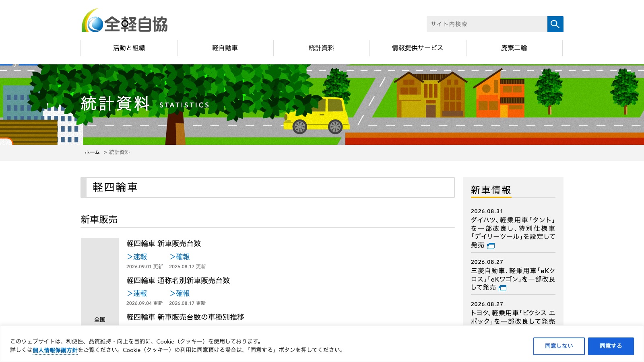
Task: Open ダイハツ タント news article
Action: pyautogui.click(x=513, y=232)
